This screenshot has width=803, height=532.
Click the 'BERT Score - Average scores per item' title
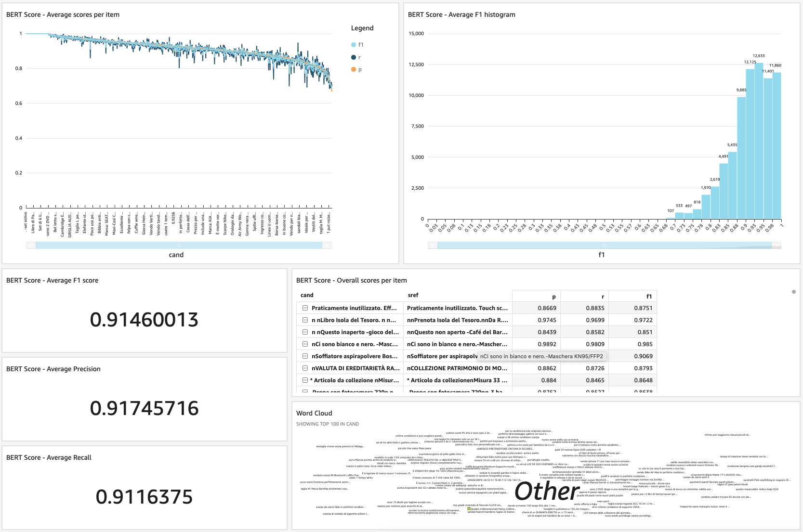pyautogui.click(x=63, y=15)
